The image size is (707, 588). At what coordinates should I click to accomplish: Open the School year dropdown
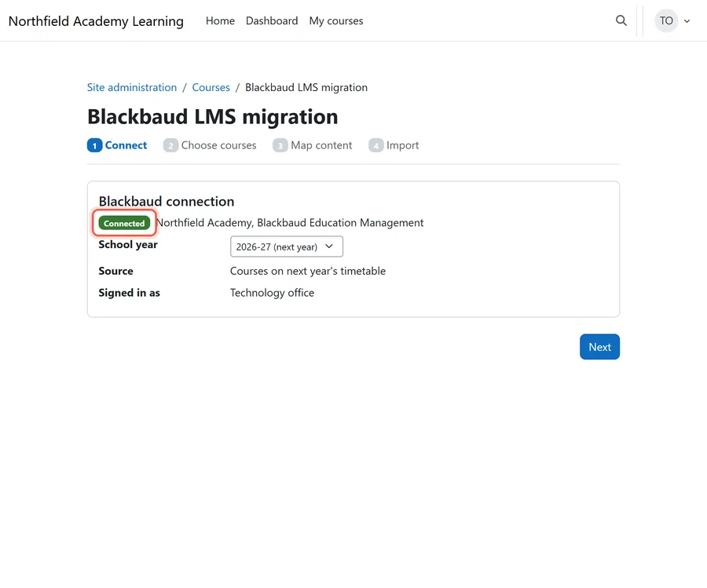286,247
